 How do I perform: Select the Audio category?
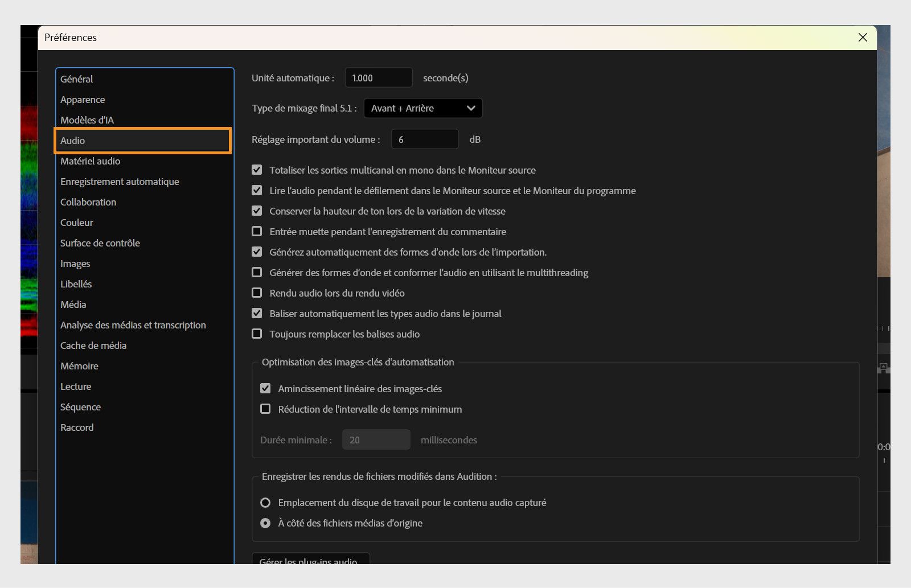142,141
